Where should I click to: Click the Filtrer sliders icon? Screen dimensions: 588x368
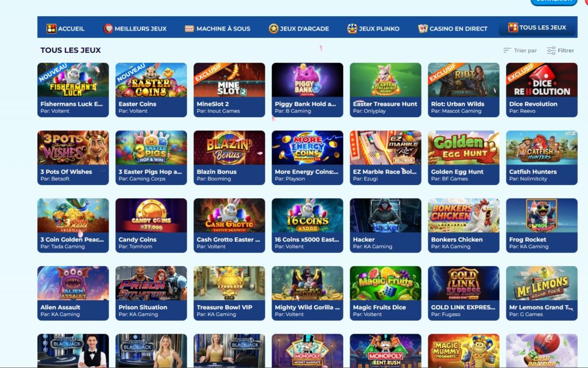pos(551,51)
